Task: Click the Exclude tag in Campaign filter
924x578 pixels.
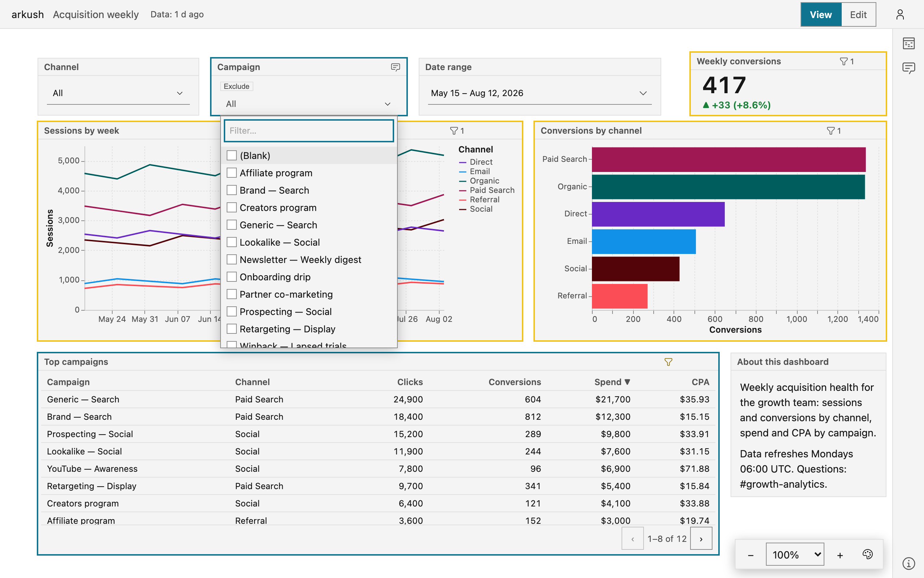Action: click(236, 86)
